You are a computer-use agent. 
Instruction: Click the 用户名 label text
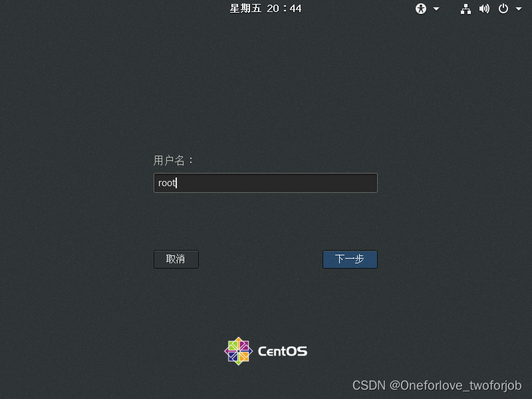click(x=173, y=160)
